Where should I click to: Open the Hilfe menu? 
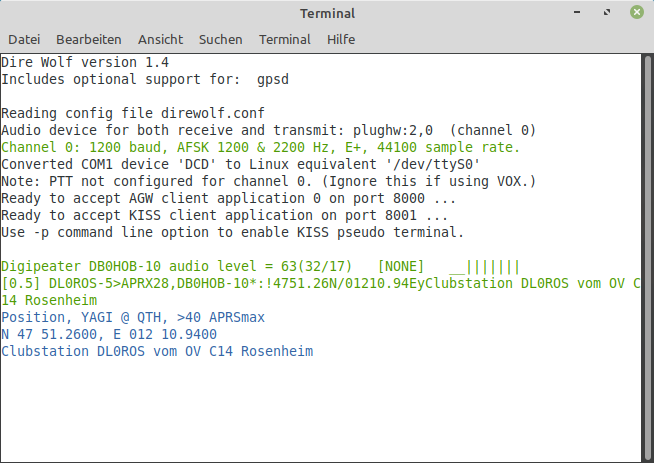(x=341, y=40)
